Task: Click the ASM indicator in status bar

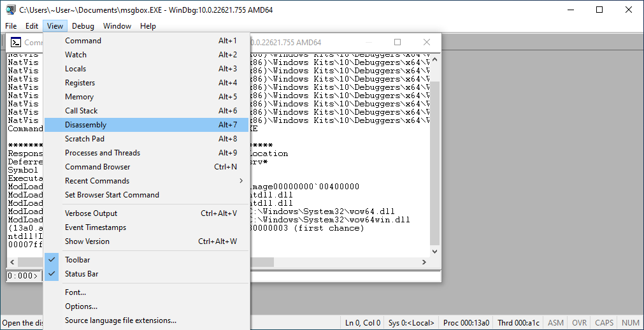Action: click(555, 323)
